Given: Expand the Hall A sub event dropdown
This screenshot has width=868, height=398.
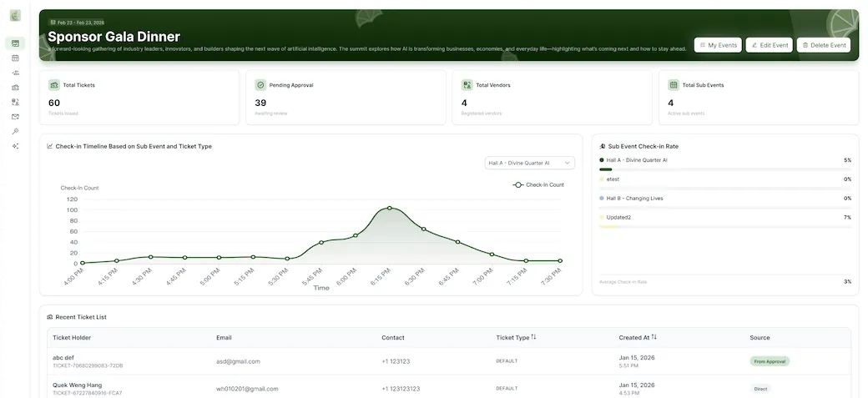Looking at the screenshot, I should pos(529,164).
